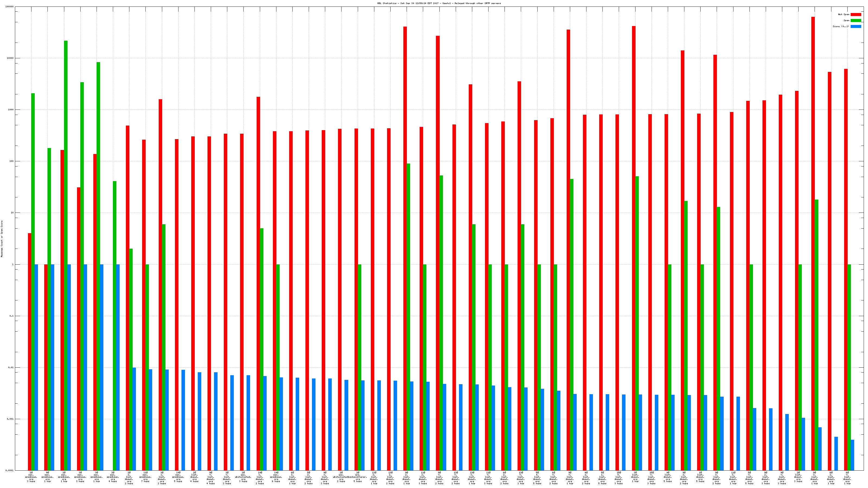The height and width of the screenshot is (488, 868).
Task: Select the 11@zen.spamhaus.org 7 hops label
Action: (x=145, y=477)
